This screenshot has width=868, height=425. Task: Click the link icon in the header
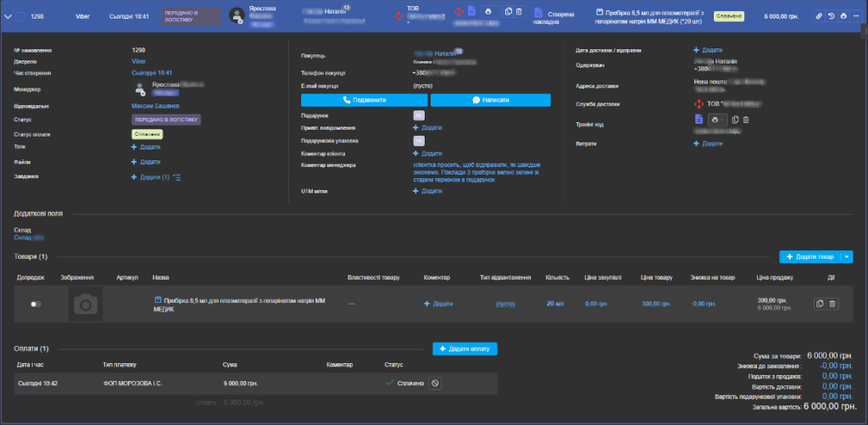pyautogui.click(x=818, y=16)
